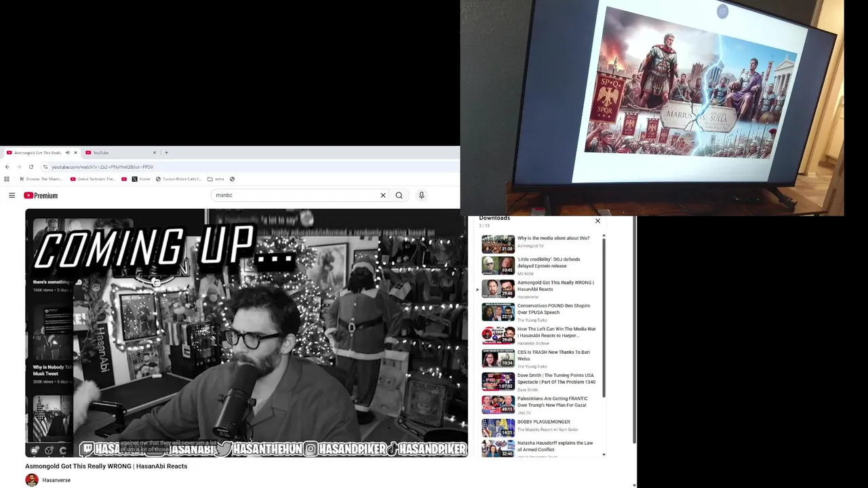
Task: Play Palestinians Are Getting FRANTIC thumbnail
Action: coord(498,405)
